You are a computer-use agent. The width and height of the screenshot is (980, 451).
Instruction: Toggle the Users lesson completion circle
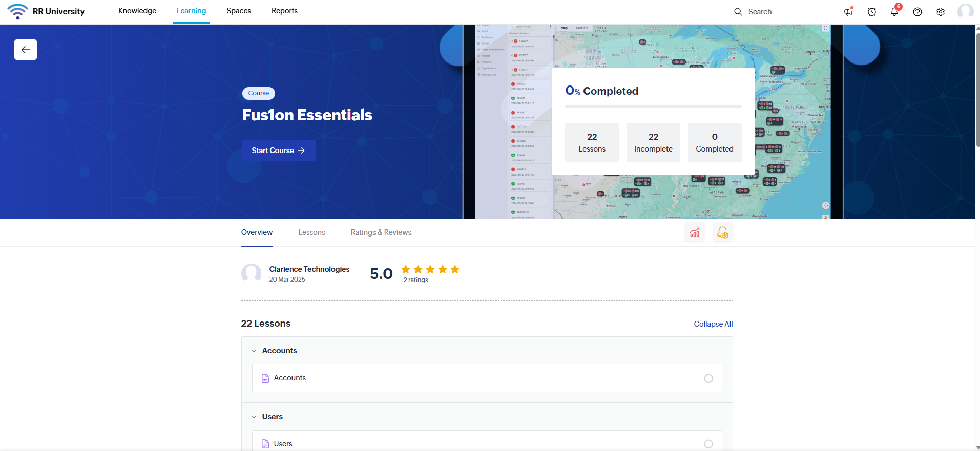708,444
